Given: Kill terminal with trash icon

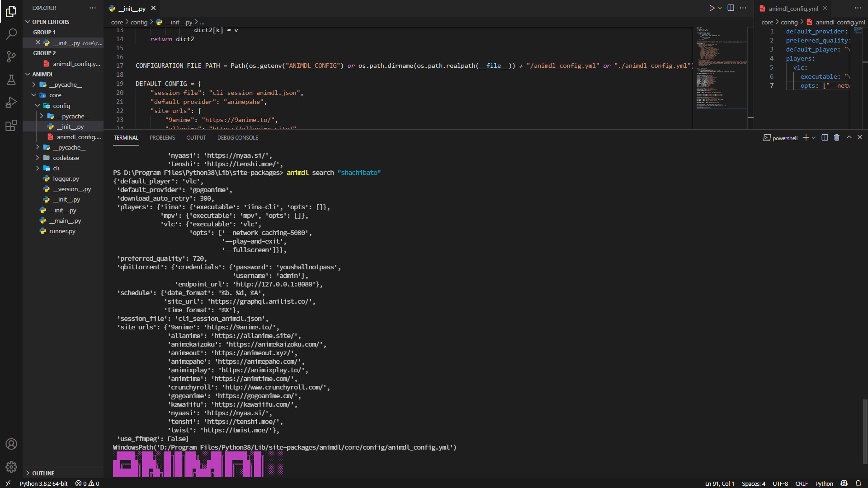Looking at the screenshot, I should click(837, 137).
